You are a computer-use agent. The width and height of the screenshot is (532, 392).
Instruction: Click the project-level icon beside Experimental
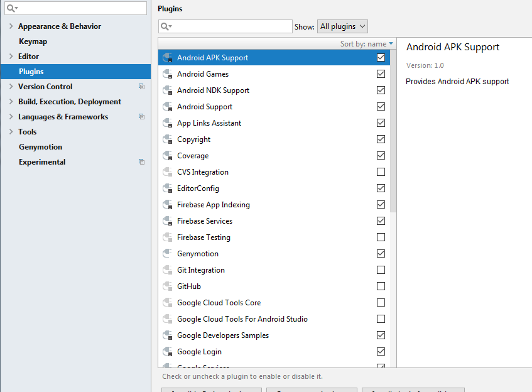tap(141, 162)
